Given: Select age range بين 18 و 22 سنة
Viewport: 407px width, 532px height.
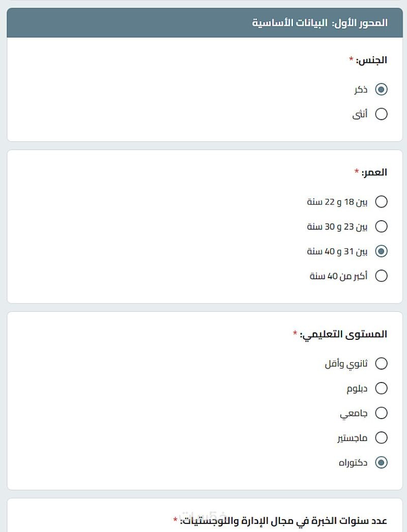Looking at the screenshot, I should tap(381, 202).
